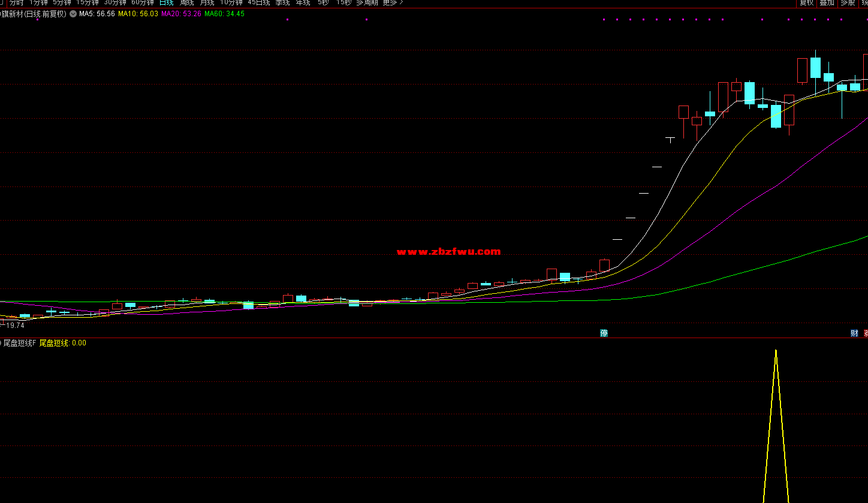Click the yellow indicator spike peak
Viewport: 868px width, 503px height.
776,351
